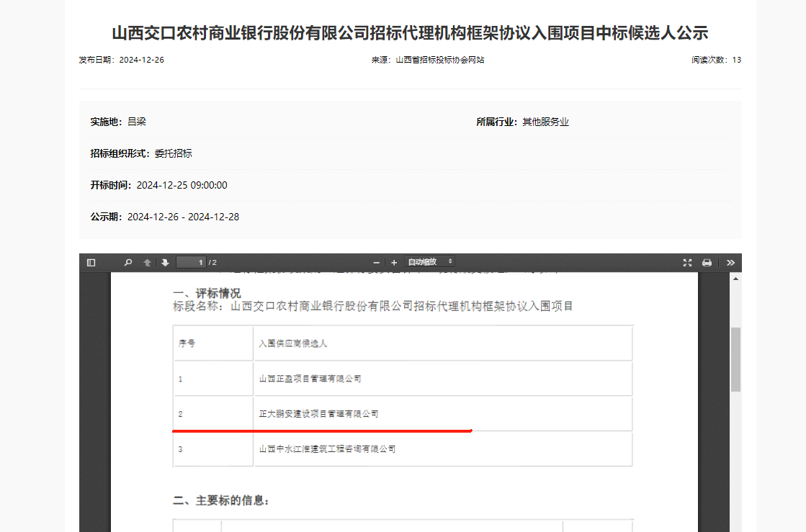The image size is (806, 532).
Task: Click the announcement title heading
Action: [x=410, y=32]
